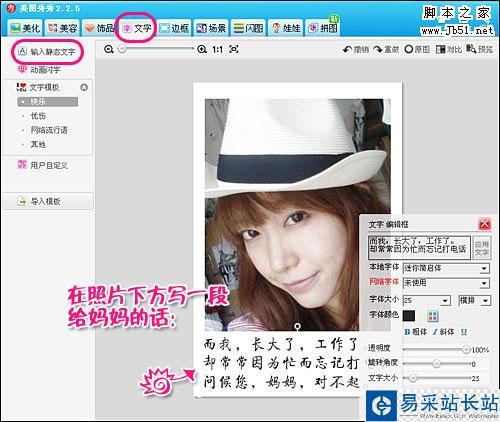Click the 应用文字 button
Viewport: 500px width, 422px height.
tap(482, 248)
